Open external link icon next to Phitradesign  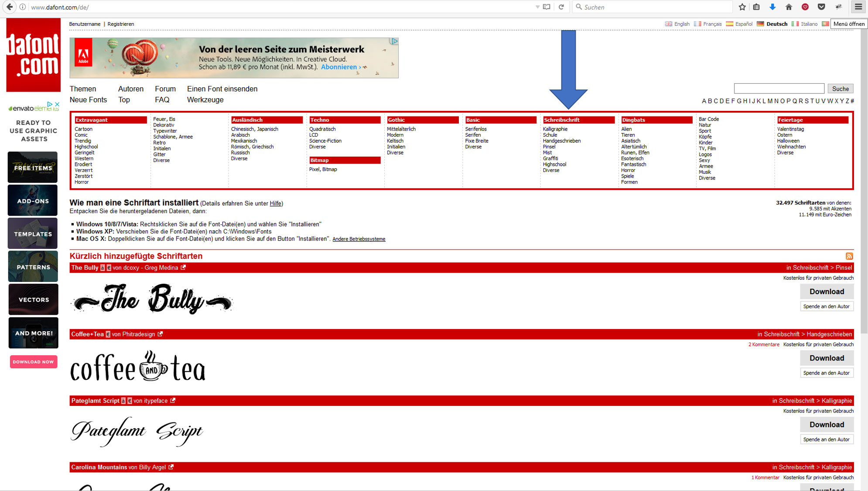point(160,334)
